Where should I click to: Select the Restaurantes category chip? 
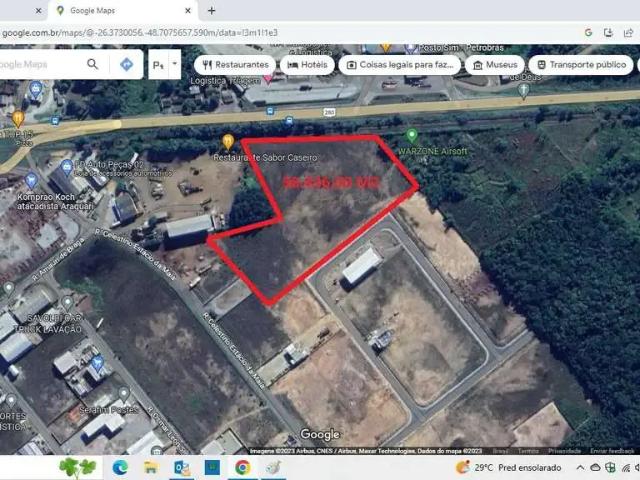[235, 65]
